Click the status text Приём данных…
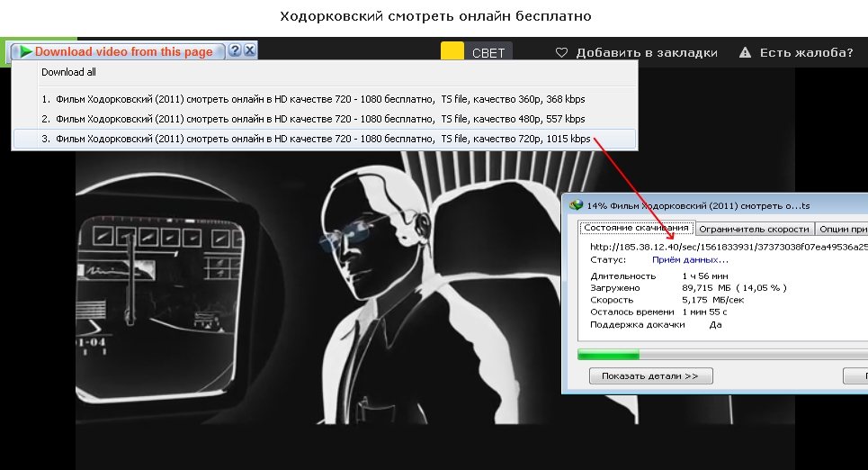 690,259
